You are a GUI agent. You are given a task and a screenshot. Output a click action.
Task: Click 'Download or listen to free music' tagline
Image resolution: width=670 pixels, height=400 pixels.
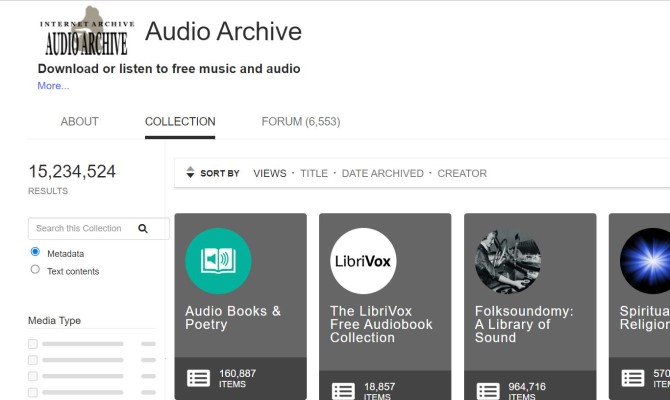point(169,69)
